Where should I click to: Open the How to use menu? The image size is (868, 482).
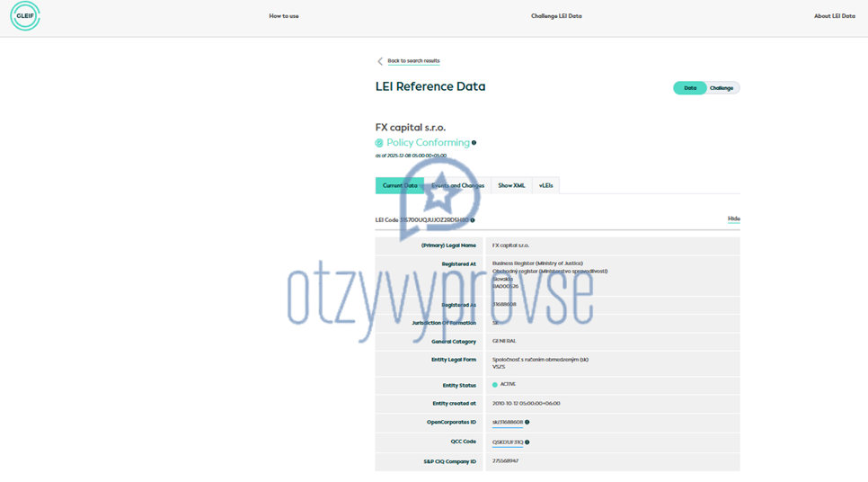coord(283,16)
